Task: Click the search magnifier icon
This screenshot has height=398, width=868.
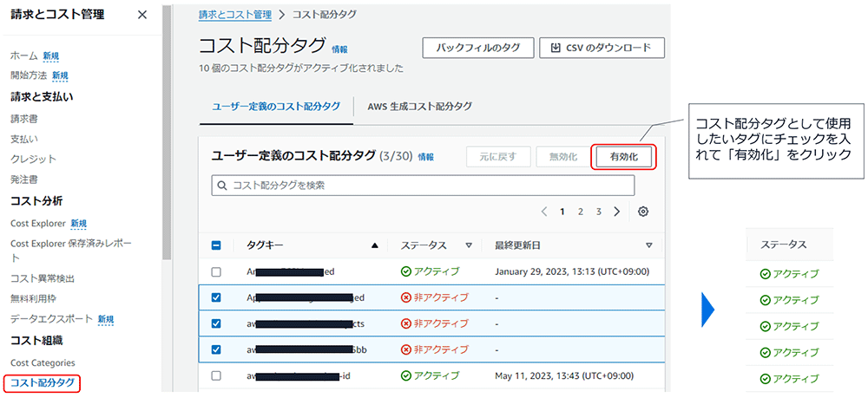Action: click(222, 186)
